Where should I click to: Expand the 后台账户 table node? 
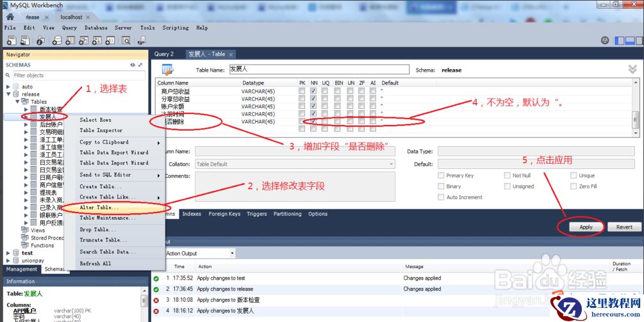tap(26, 125)
